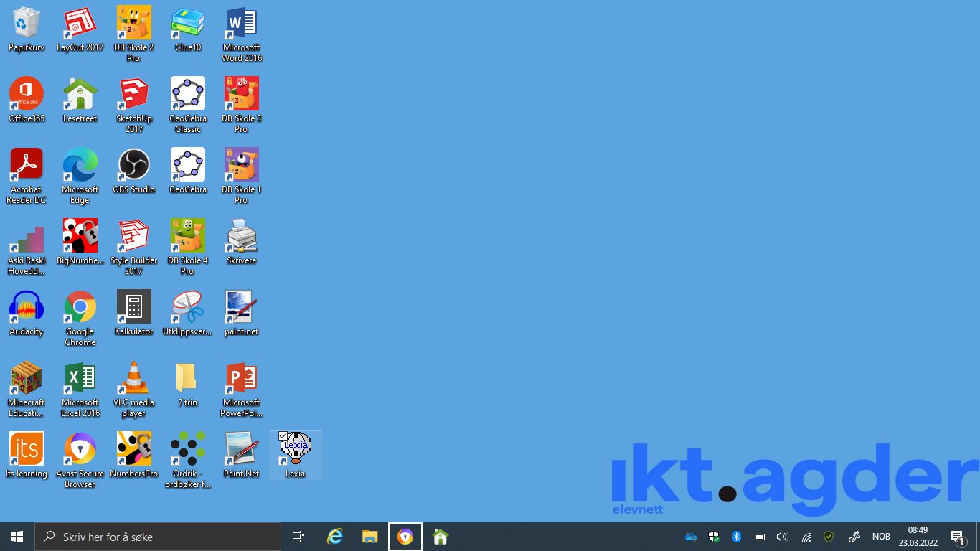Open network settings from the tray icon
Image resolution: width=980 pixels, height=551 pixels.
click(806, 537)
